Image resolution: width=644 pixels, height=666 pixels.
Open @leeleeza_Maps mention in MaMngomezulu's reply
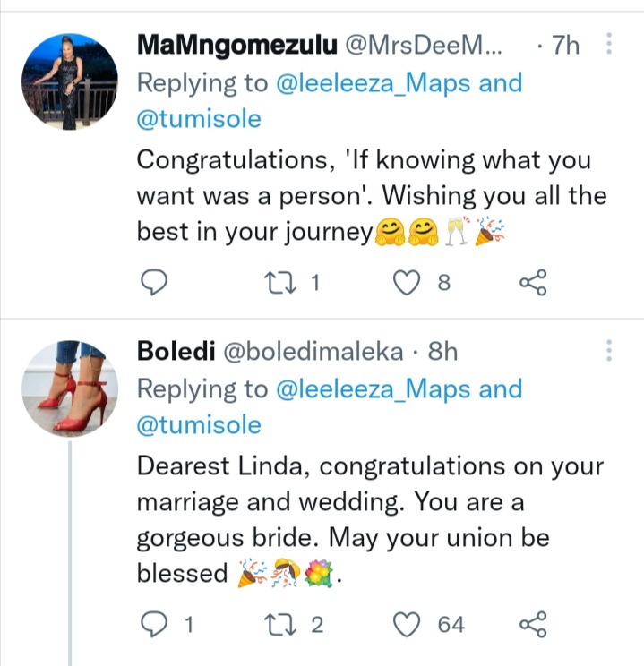(373, 83)
